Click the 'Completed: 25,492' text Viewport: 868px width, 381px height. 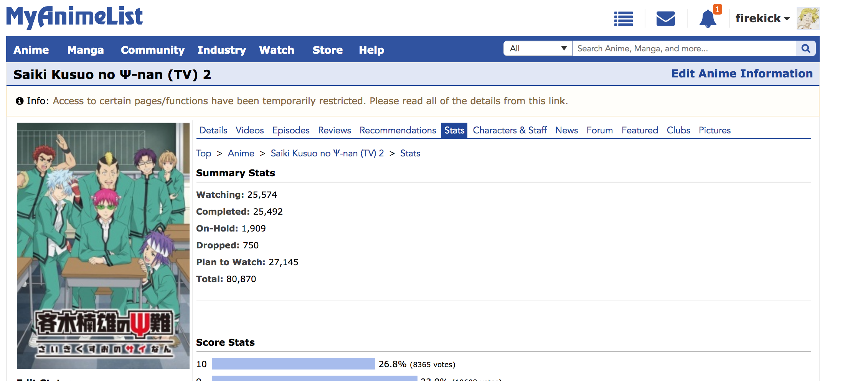(239, 212)
